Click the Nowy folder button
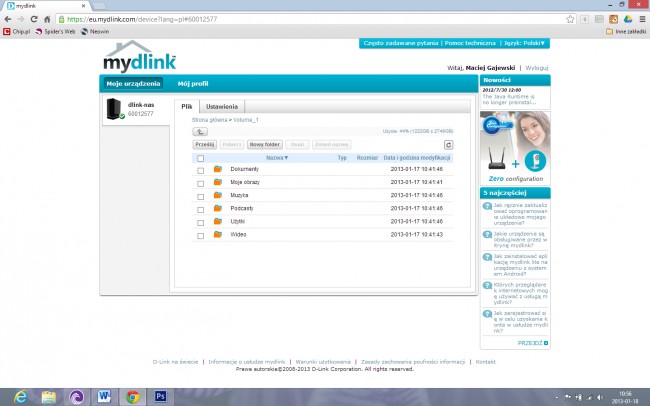This screenshot has width=650, height=406. coord(264,144)
